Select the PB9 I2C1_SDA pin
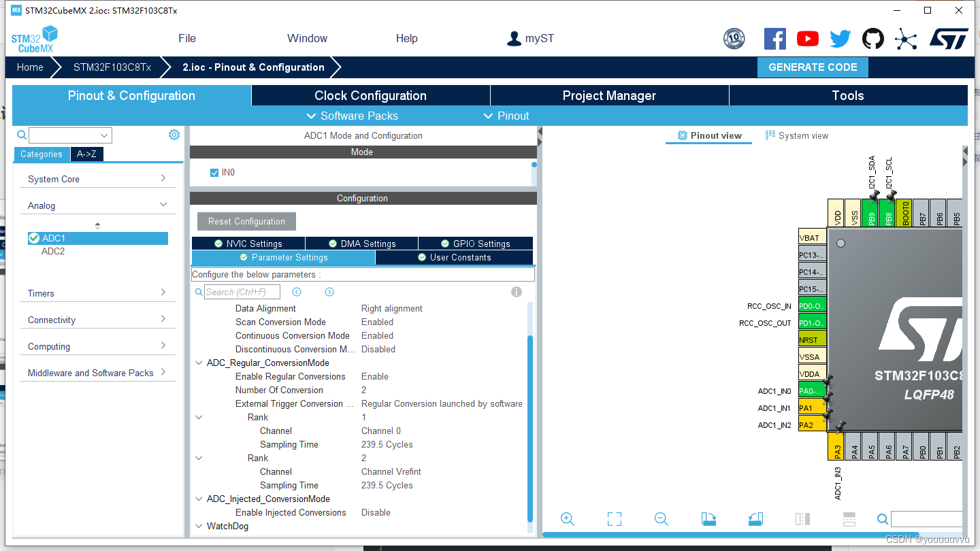The width and height of the screenshot is (980, 551). coord(871,213)
